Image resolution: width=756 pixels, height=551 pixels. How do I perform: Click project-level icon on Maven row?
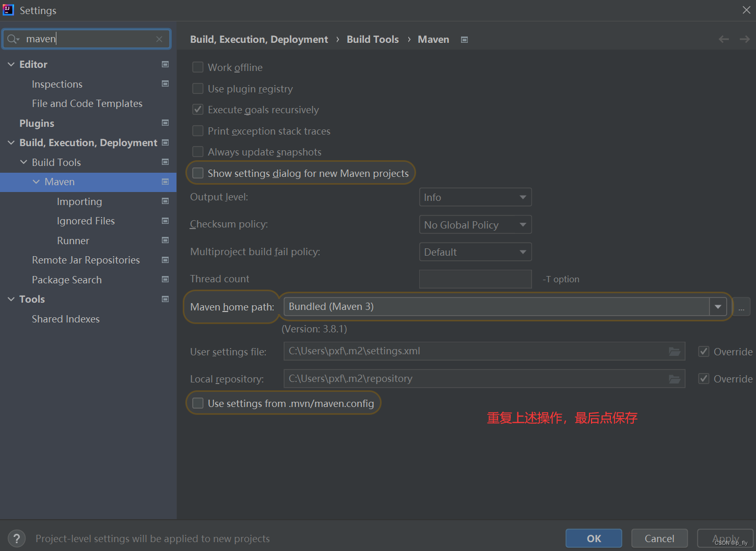[x=165, y=182]
